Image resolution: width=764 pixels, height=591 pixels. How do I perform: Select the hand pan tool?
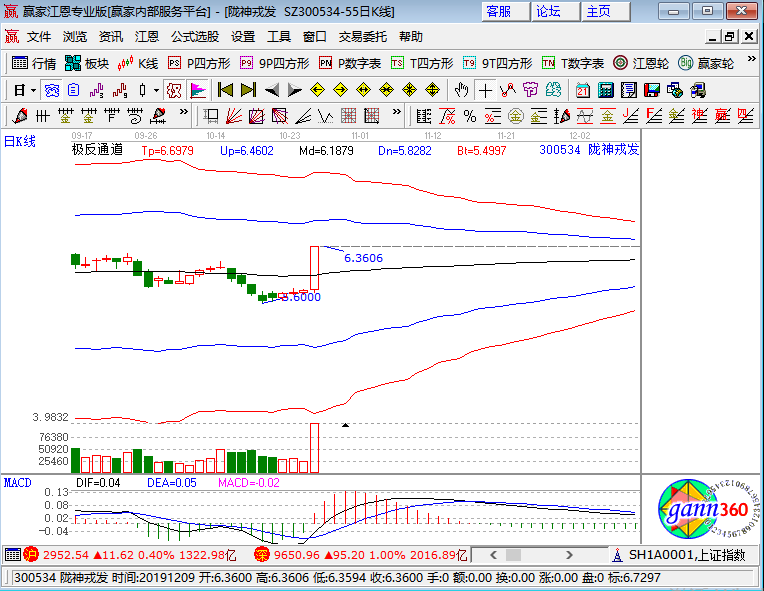(461, 90)
